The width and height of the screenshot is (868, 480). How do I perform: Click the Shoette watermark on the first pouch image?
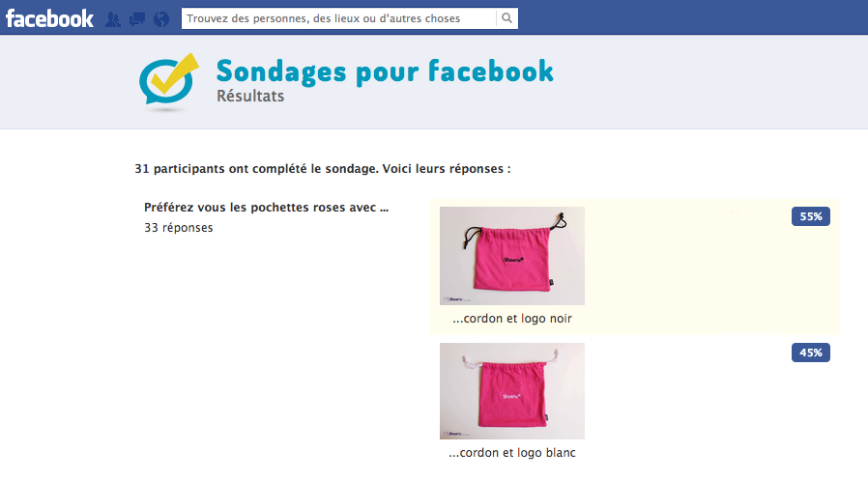[457, 299]
